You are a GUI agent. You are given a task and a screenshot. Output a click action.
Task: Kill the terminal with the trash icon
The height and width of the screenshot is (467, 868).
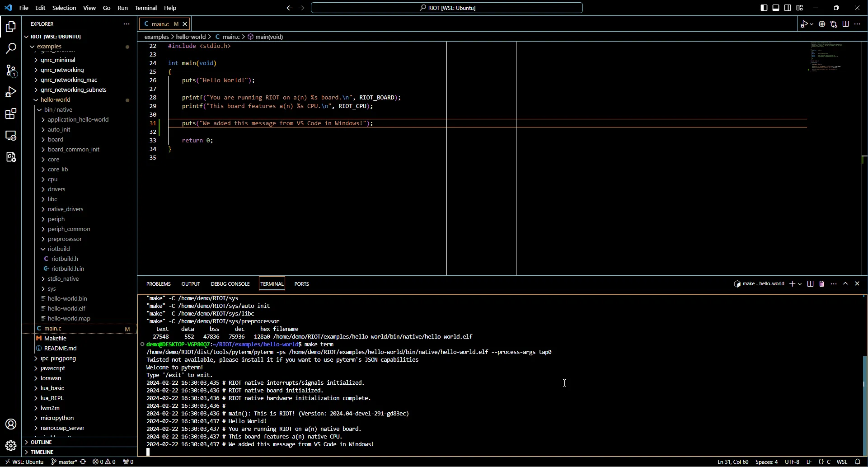tap(822, 283)
